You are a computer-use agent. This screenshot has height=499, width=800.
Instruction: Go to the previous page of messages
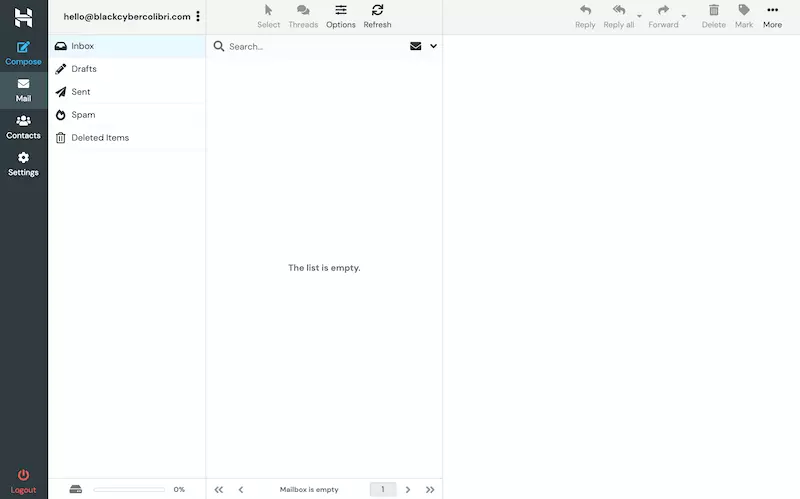coord(241,490)
